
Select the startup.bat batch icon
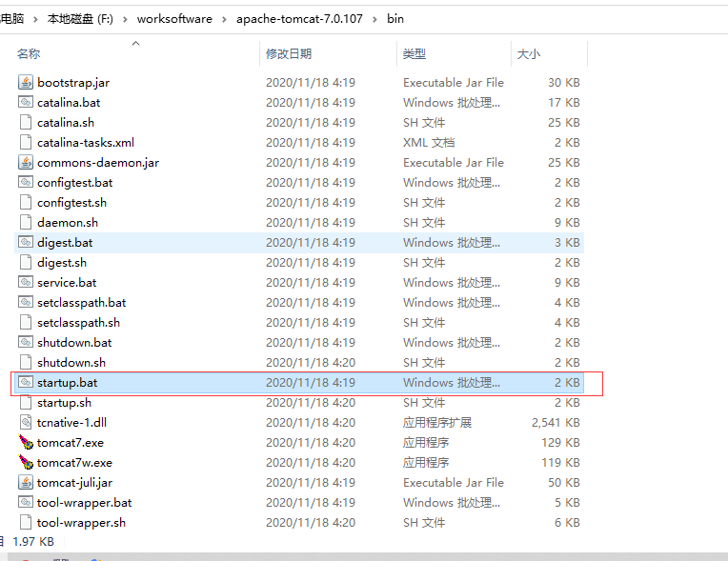[x=26, y=382]
